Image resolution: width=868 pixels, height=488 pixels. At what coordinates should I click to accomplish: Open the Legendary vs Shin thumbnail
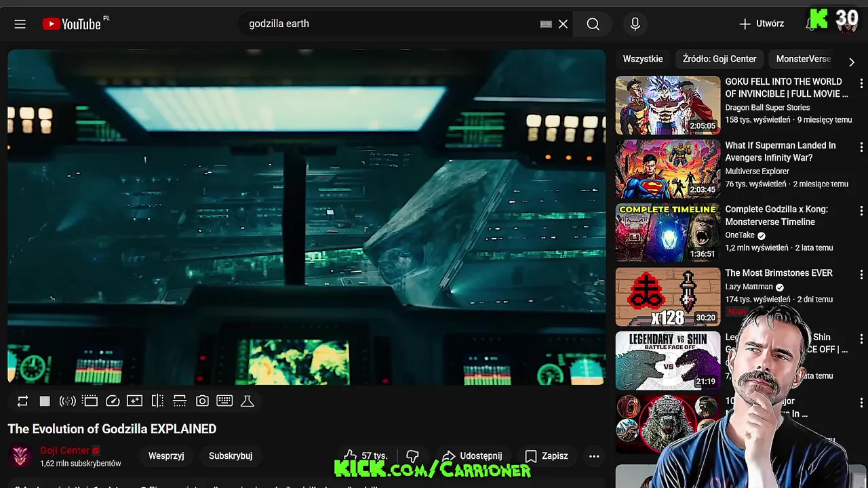pos(668,361)
